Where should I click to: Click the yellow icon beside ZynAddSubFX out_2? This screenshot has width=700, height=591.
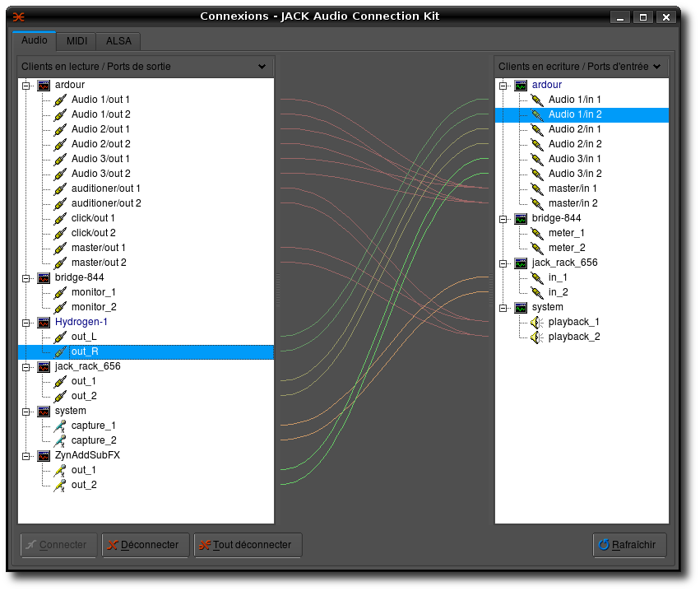tap(60, 485)
